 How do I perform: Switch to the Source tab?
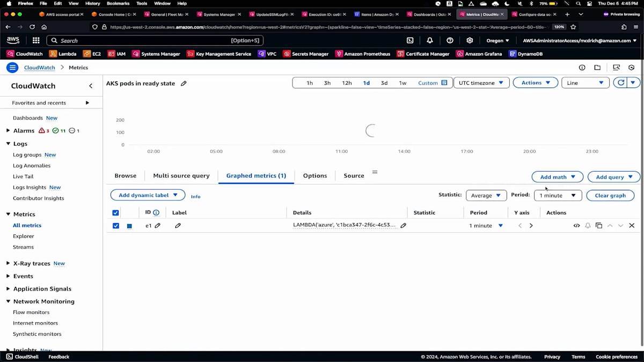click(354, 175)
